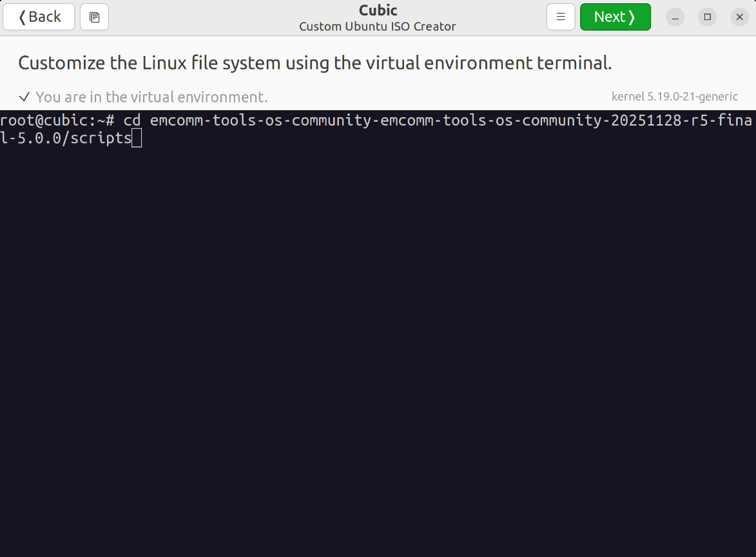Click empty header bar space left of title
This screenshot has height=557, width=756.
click(206, 17)
